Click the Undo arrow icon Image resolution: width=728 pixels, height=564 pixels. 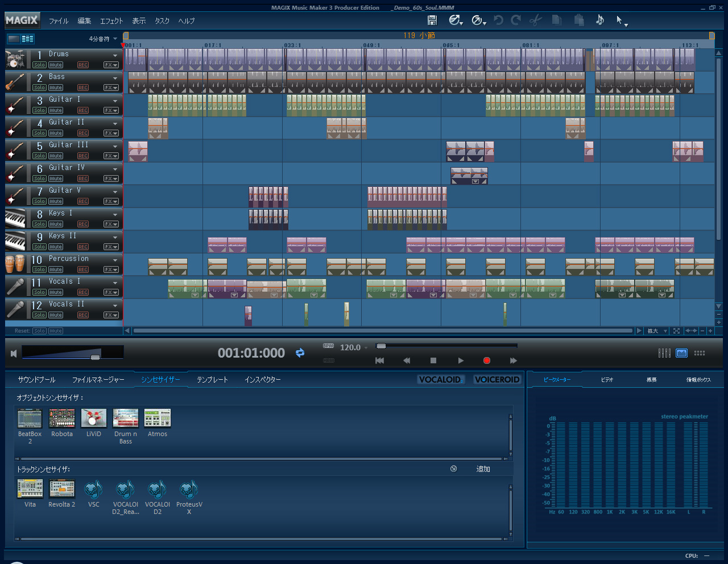click(x=498, y=20)
